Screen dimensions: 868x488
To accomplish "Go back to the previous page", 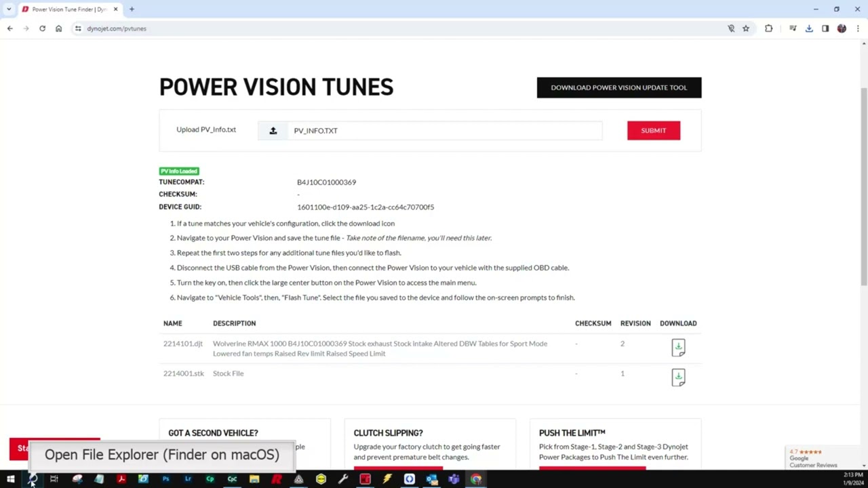I will (x=9, y=28).
